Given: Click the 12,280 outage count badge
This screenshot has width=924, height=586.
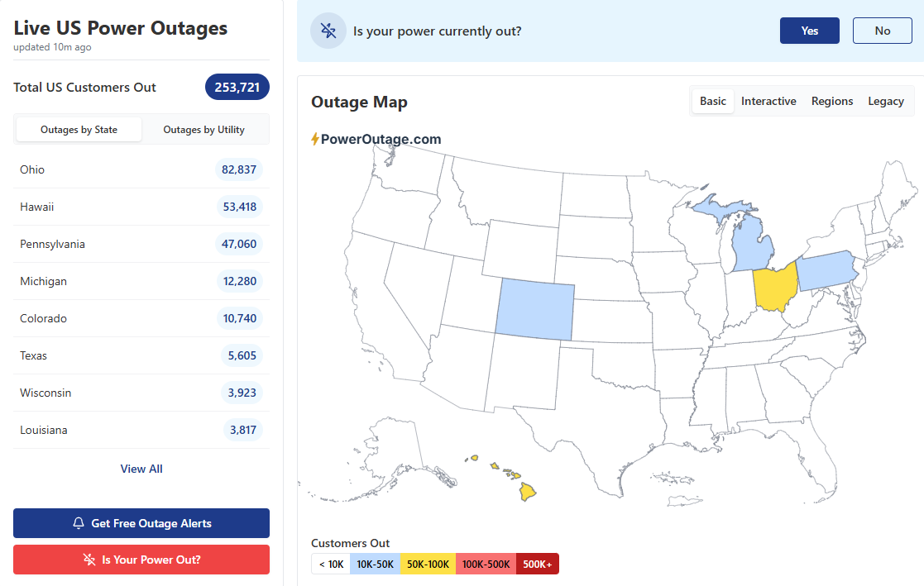Looking at the screenshot, I should tap(240, 281).
